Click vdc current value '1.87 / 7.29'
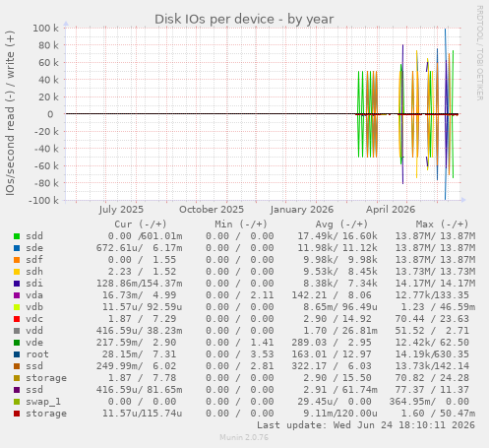 click(142, 319)
